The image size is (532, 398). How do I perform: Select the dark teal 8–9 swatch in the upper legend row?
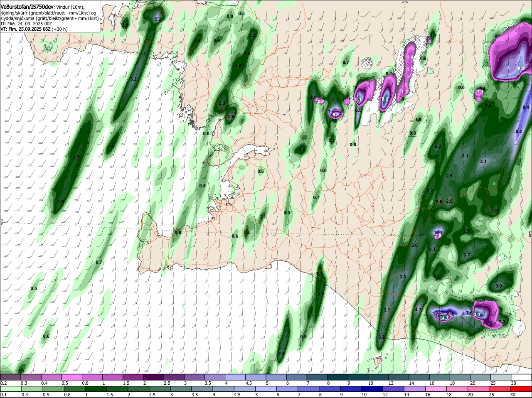point(337,377)
